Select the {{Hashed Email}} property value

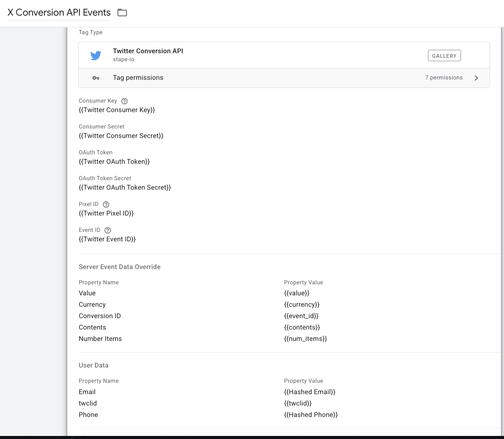[310, 392]
